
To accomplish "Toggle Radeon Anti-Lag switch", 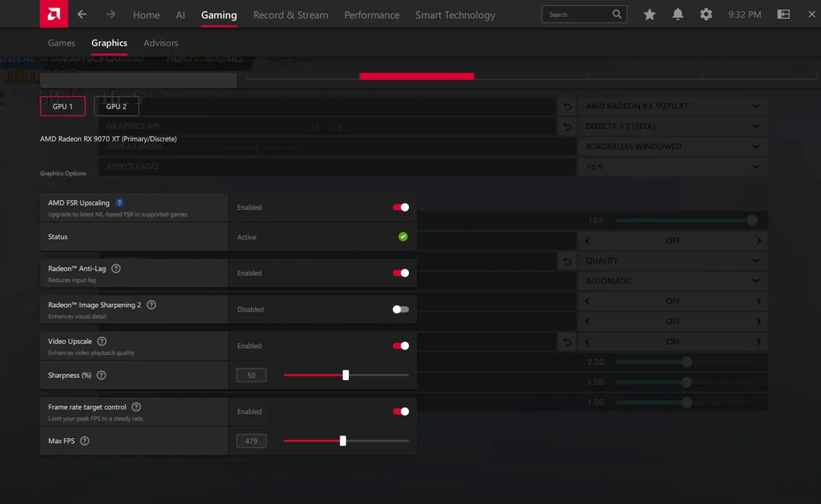I will click(401, 273).
